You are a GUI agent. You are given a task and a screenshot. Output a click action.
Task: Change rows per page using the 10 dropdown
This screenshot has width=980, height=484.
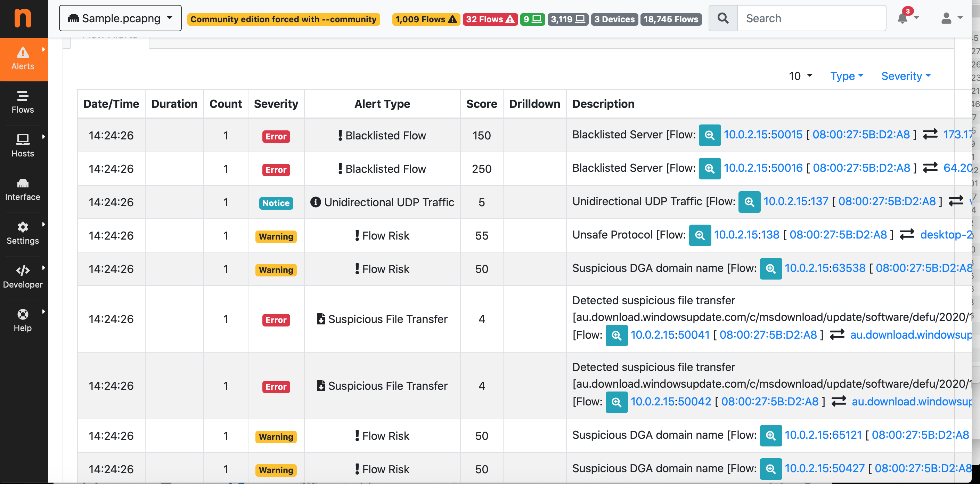(800, 76)
